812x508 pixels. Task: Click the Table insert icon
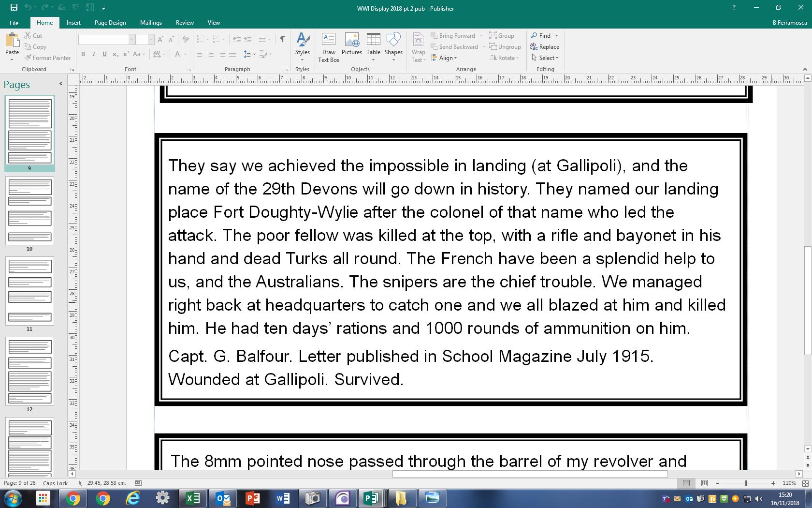[x=373, y=47]
